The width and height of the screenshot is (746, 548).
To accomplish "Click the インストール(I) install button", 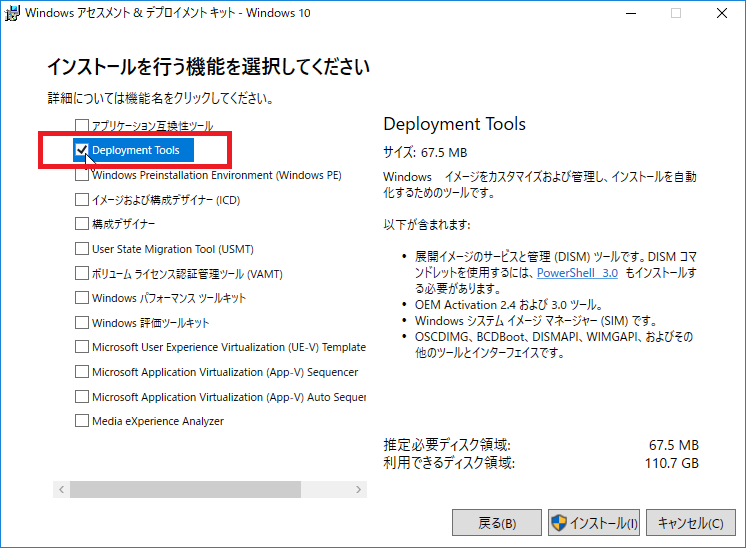I will tap(594, 523).
